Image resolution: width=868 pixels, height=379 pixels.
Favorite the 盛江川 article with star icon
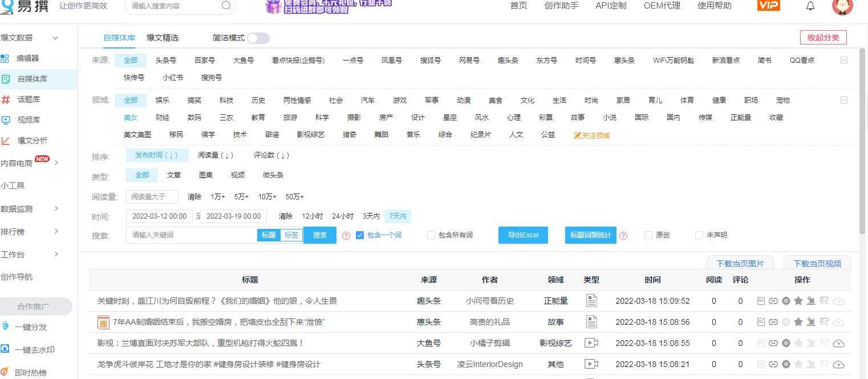pos(798,301)
